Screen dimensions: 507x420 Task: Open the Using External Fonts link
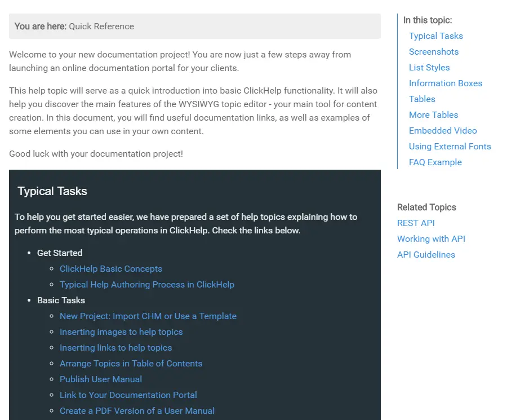click(x=450, y=147)
